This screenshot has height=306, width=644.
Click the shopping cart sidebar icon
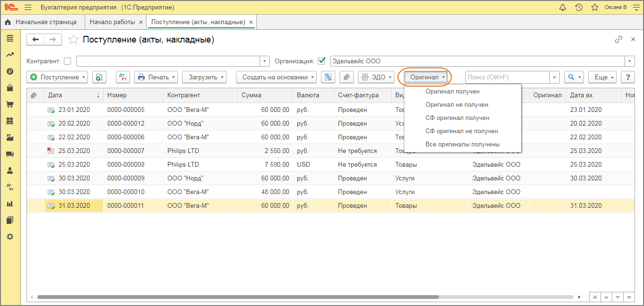[10, 104]
